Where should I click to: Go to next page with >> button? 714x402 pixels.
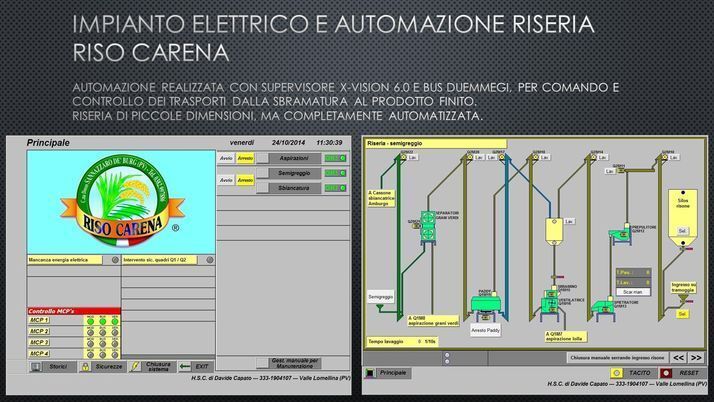[696, 358]
